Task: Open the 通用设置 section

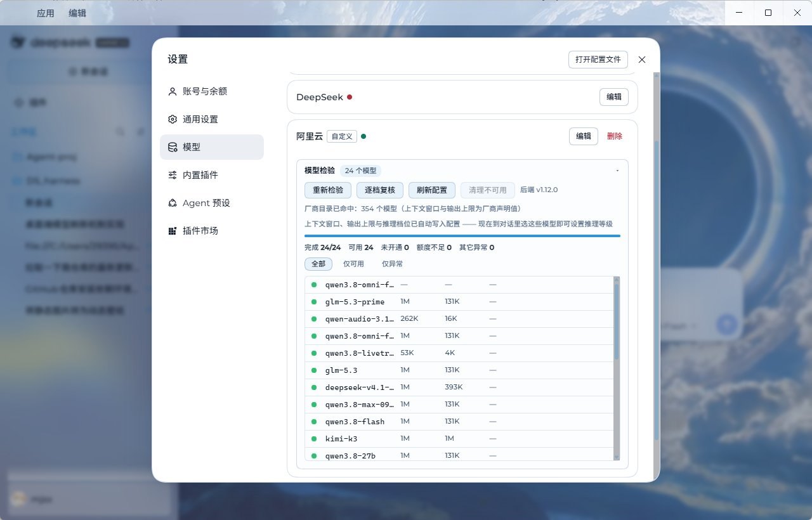Action: tap(212, 119)
